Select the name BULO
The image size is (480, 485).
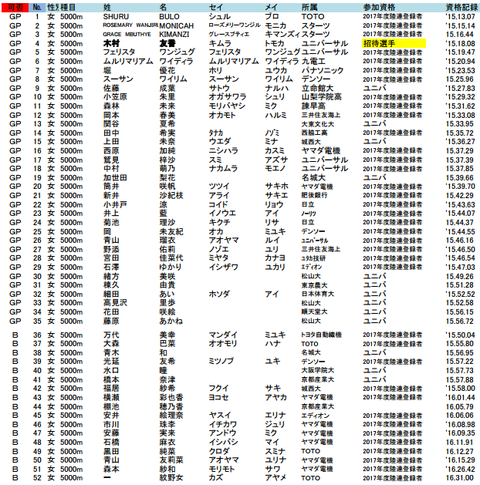coord(169,17)
